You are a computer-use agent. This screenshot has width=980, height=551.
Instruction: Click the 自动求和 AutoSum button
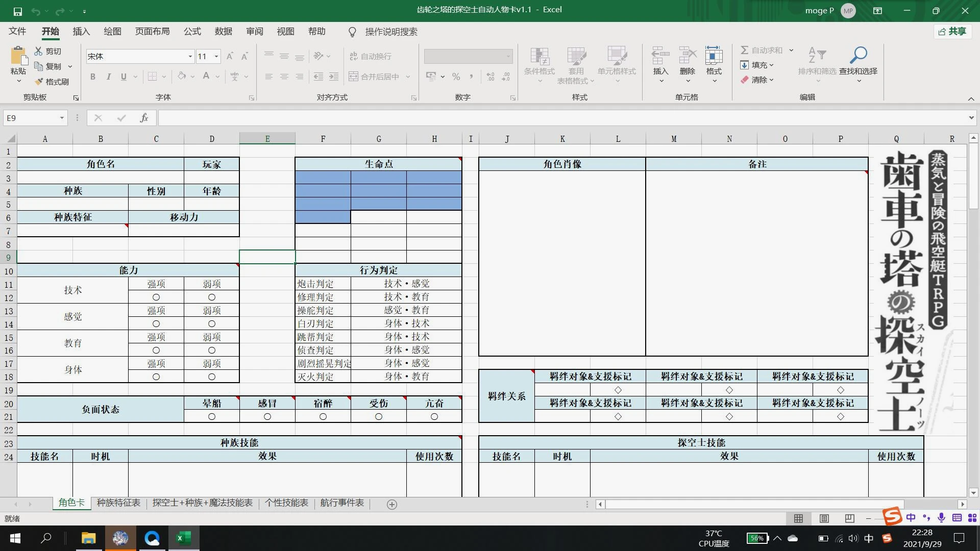pos(762,50)
